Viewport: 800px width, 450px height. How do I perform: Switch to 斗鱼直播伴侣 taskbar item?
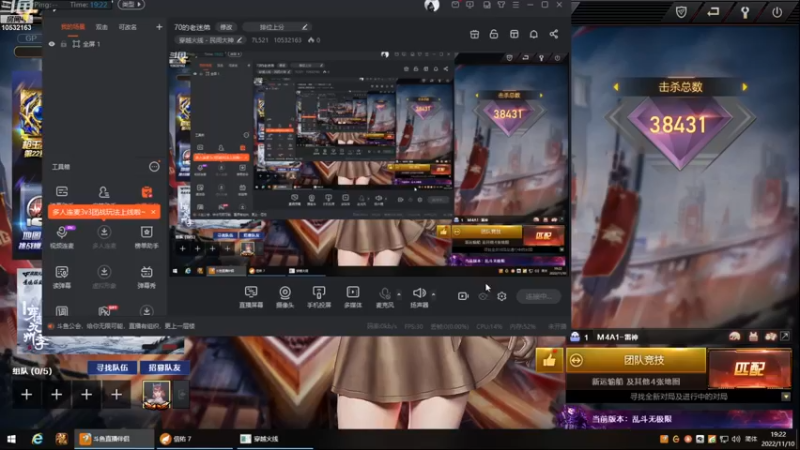114,439
